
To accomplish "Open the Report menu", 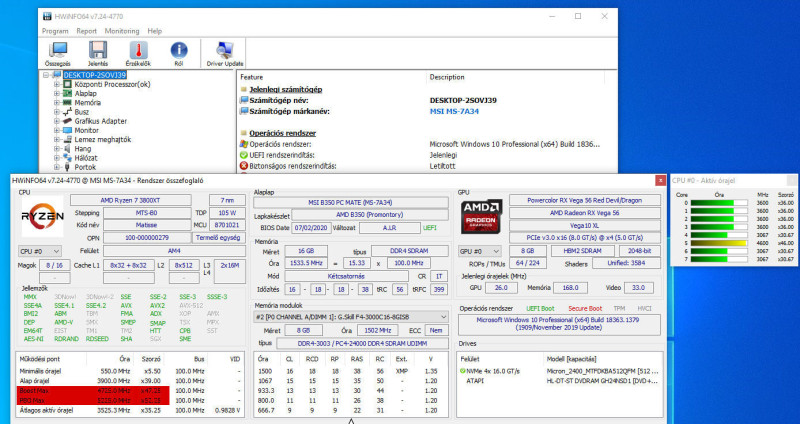I will [87, 31].
